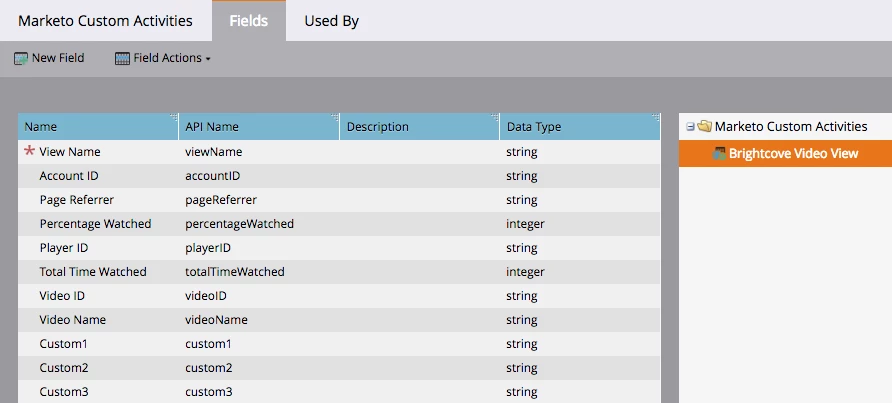Image resolution: width=892 pixels, height=403 pixels.
Task: Sort by the Data Type column header
Action: 580,126
